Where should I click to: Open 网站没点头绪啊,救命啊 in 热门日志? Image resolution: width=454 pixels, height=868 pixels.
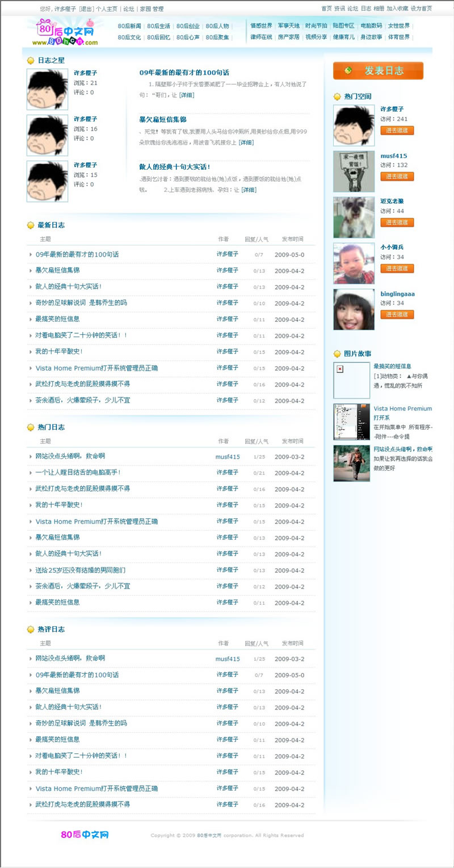click(x=70, y=456)
